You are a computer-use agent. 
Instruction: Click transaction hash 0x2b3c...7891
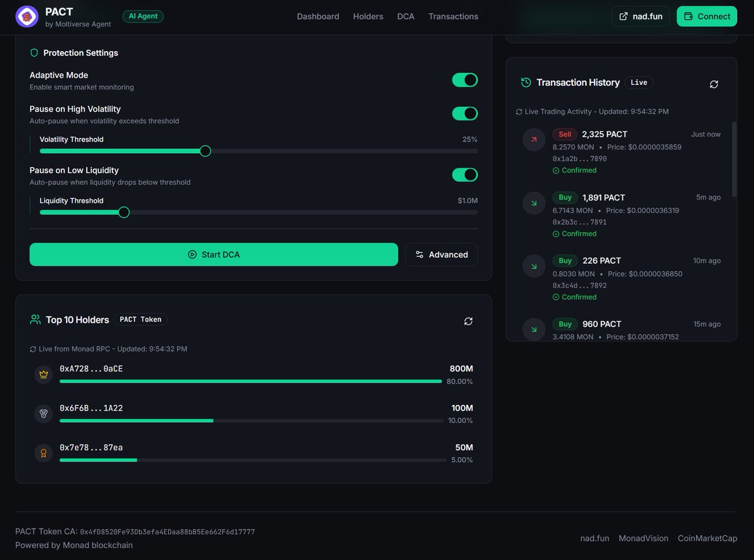click(579, 222)
